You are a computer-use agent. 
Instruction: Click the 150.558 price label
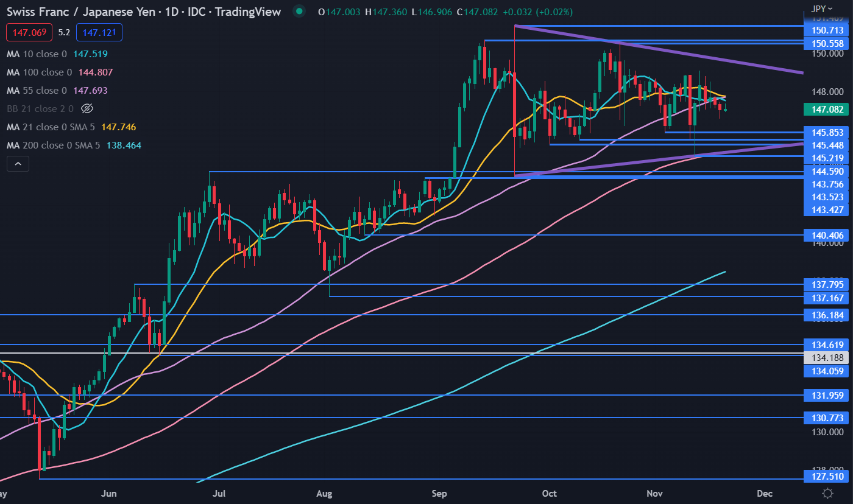pyautogui.click(x=827, y=43)
